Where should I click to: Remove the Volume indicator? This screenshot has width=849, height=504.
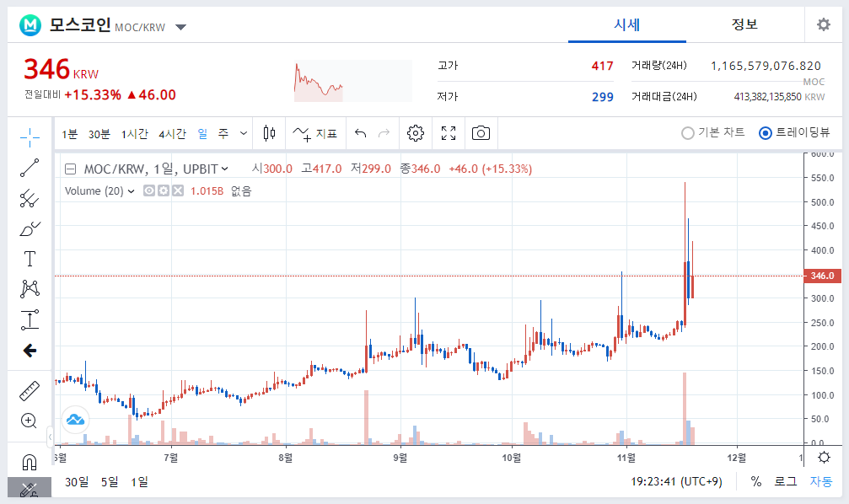tap(178, 190)
